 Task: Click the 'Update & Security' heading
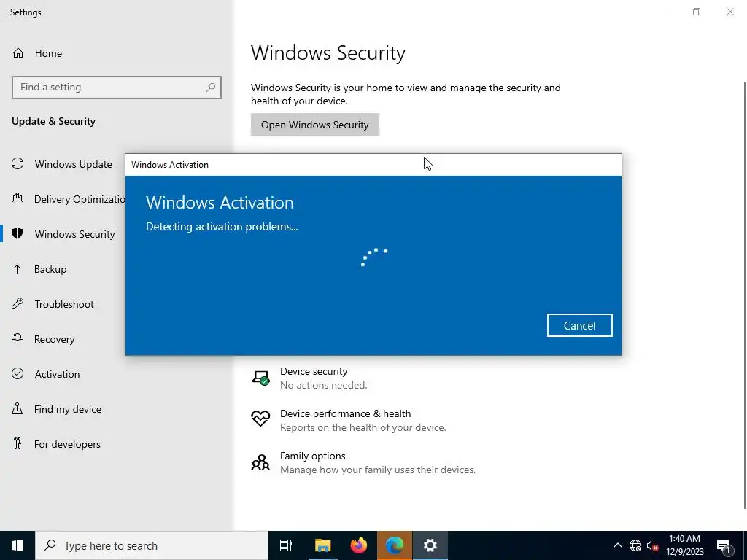click(53, 121)
